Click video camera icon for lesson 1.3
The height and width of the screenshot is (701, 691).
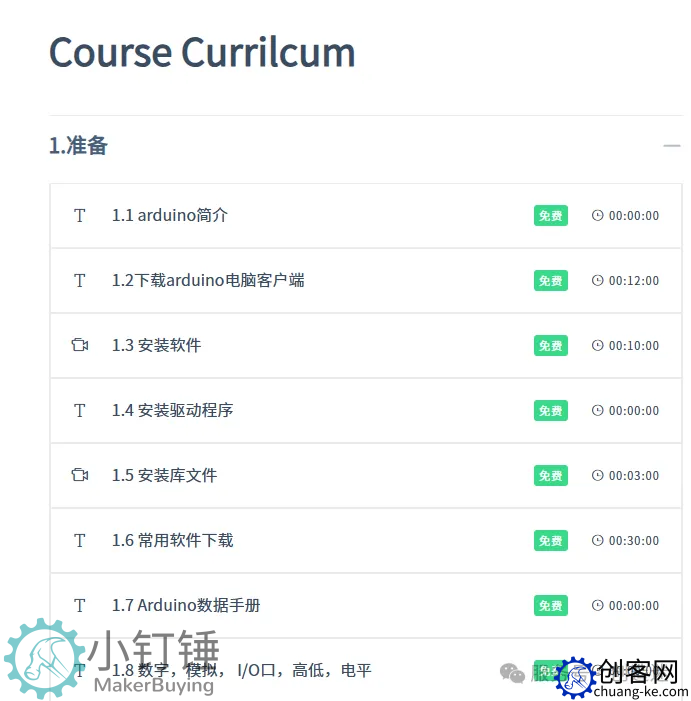(80, 345)
